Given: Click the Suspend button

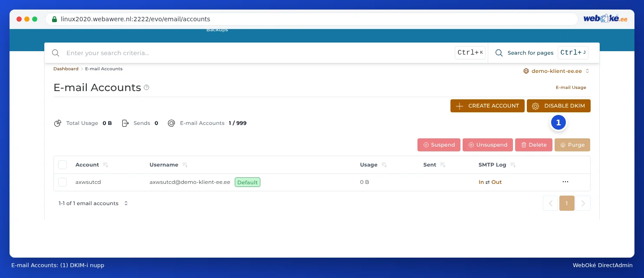Looking at the screenshot, I should pyautogui.click(x=439, y=145).
